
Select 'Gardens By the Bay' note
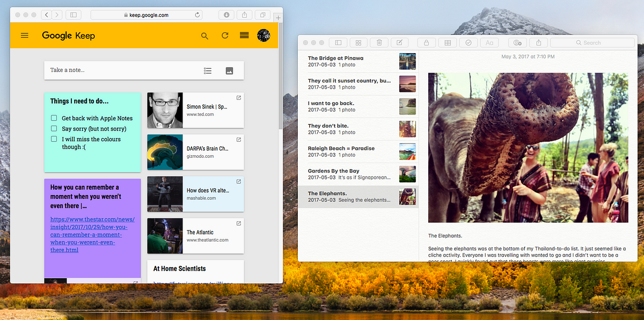click(x=358, y=174)
